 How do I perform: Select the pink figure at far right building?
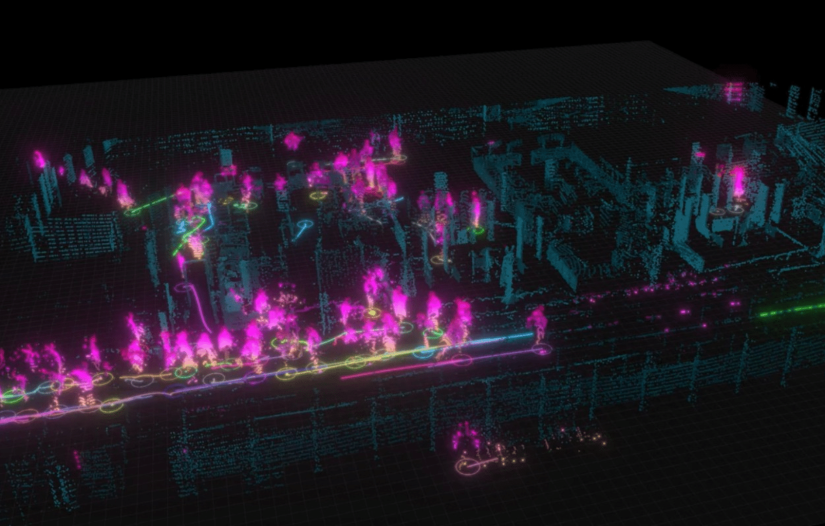[739, 184]
